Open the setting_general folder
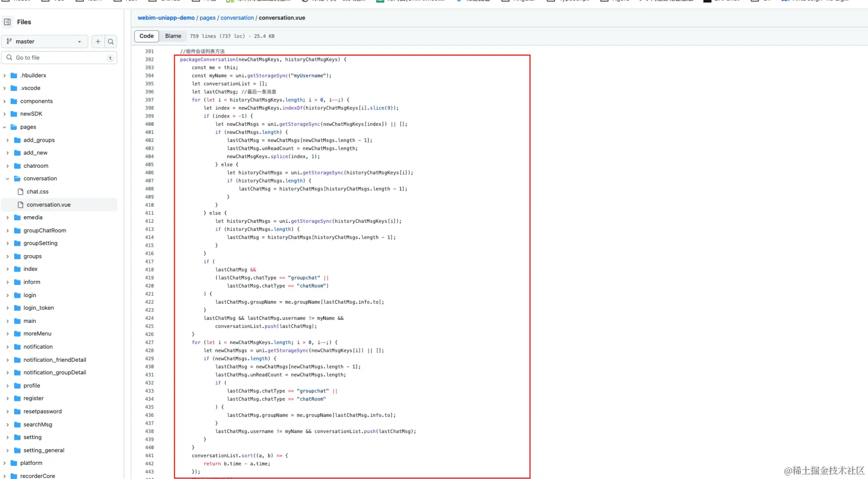This screenshot has height=479, width=868. (44, 450)
